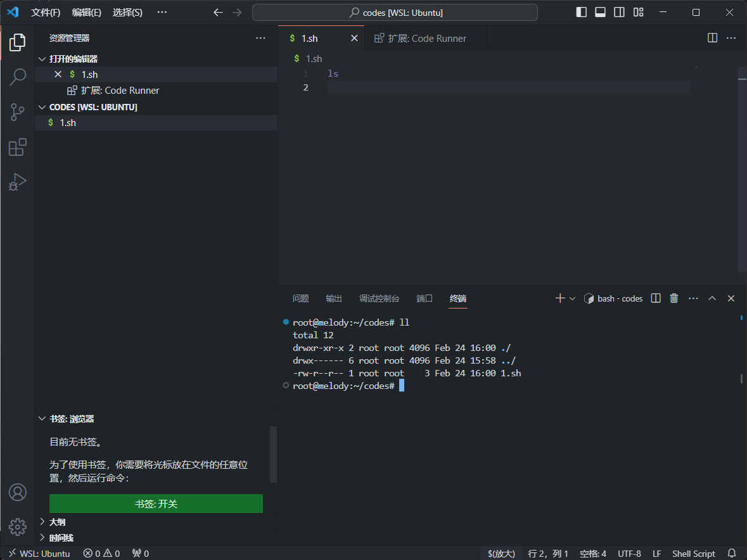
Task: Click the bookmarks panel vertical scrollbar
Action: coord(273,455)
